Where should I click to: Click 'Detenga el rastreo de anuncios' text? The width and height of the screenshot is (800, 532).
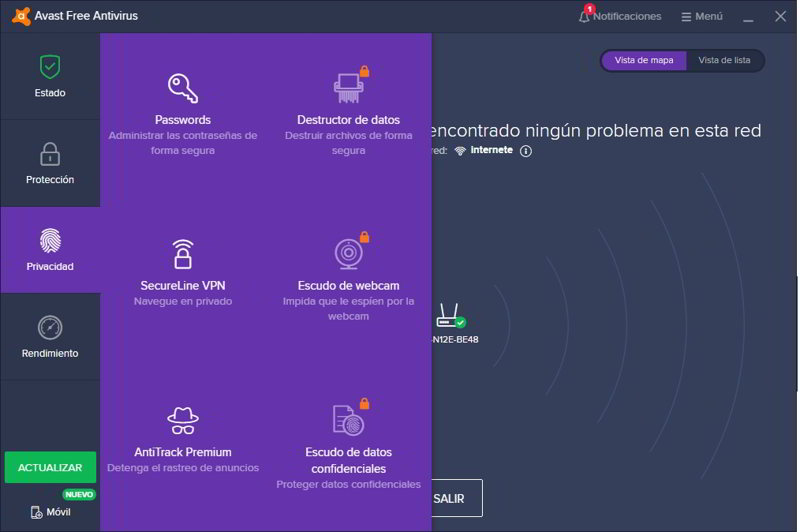point(183,468)
